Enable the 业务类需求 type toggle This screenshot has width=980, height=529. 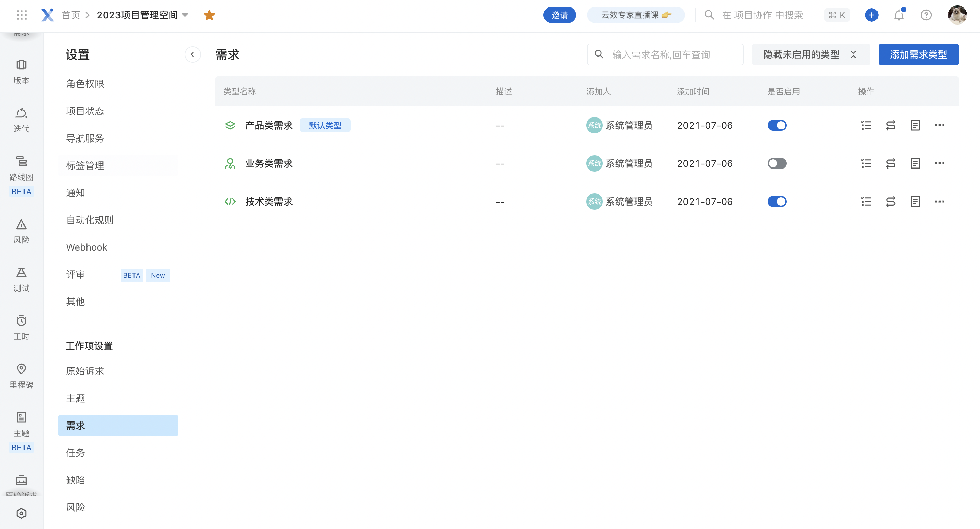click(776, 163)
